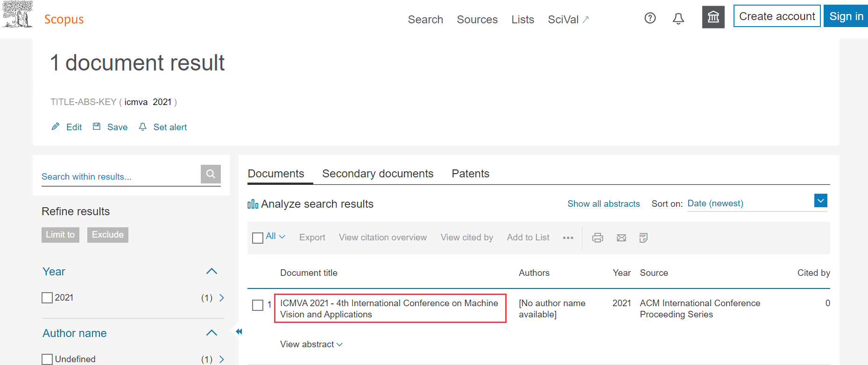This screenshot has width=868, height=365.
Task: Click the Set alert bell icon
Action: pos(143,127)
